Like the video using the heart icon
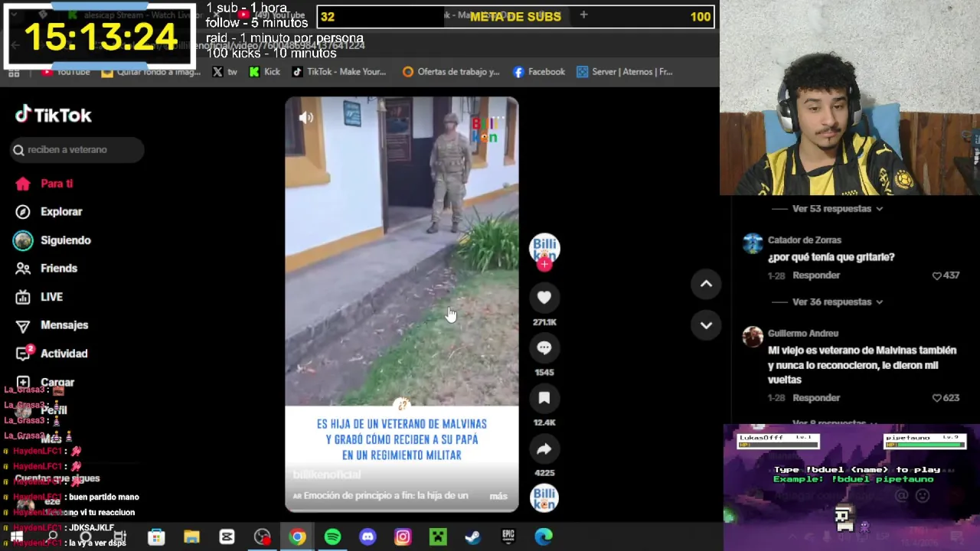The image size is (980, 551). click(x=544, y=298)
